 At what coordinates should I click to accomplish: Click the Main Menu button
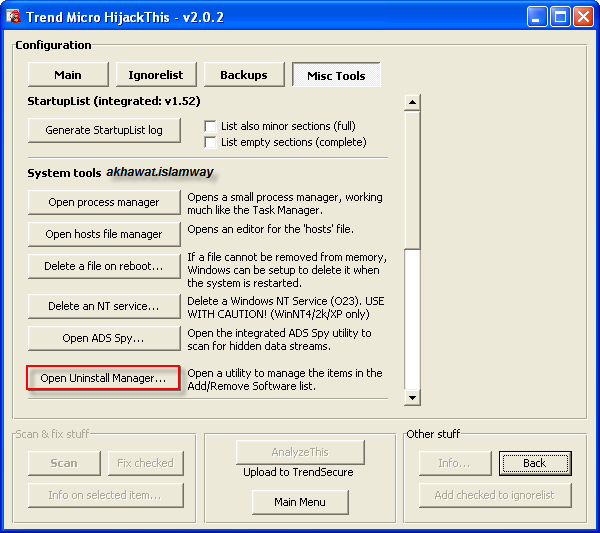tap(300, 502)
